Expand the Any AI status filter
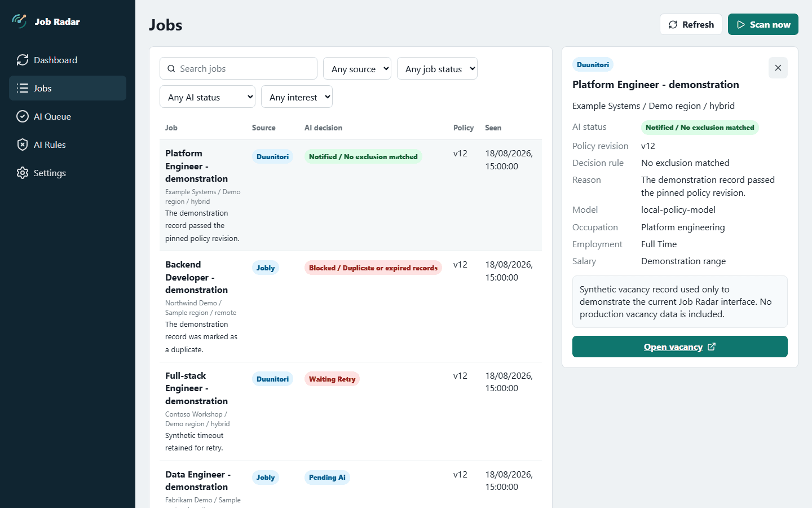Screen dimensions: 812x508 (x=208, y=97)
